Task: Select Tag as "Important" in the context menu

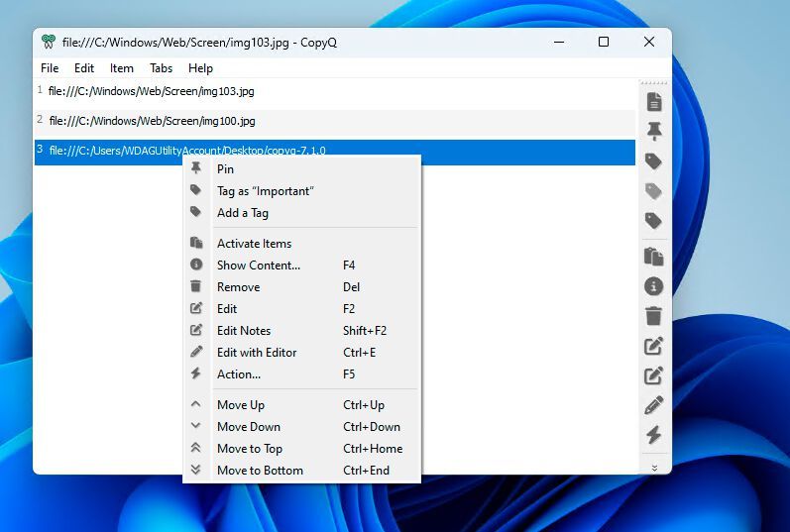Action: tap(265, 191)
